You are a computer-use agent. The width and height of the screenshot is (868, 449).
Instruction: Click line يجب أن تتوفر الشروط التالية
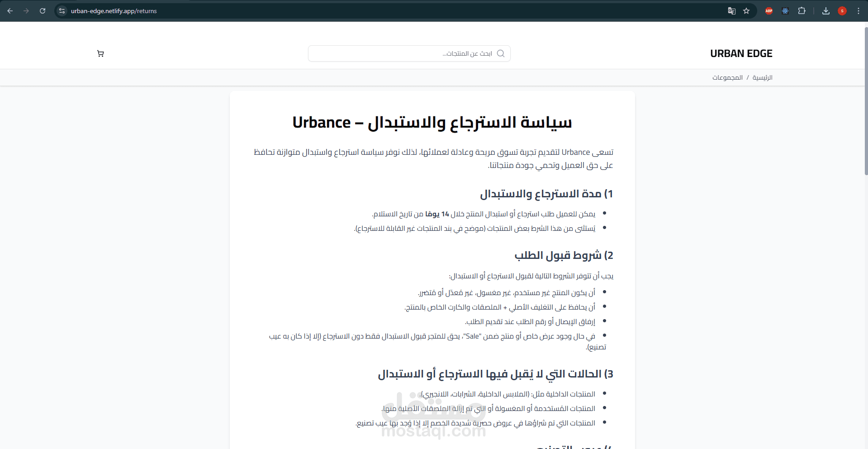tap(531, 276)
